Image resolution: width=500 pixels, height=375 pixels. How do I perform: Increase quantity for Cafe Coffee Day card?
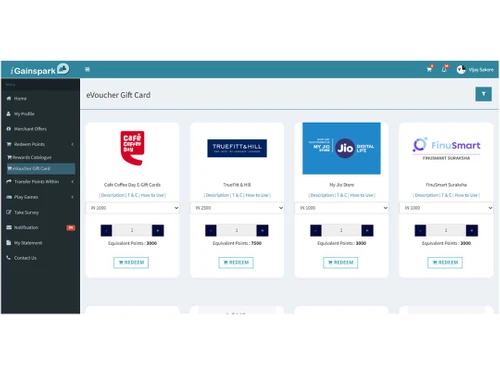click(158, 230)
